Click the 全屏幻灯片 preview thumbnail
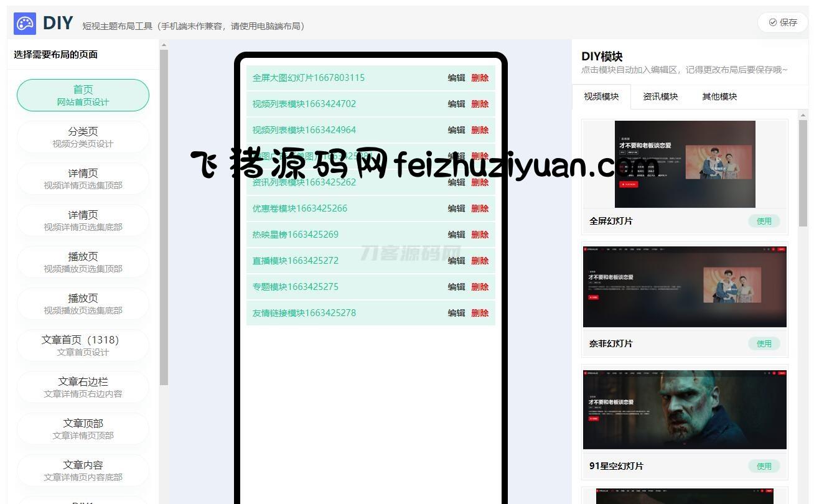814x504 pixels. pos(685,164)
